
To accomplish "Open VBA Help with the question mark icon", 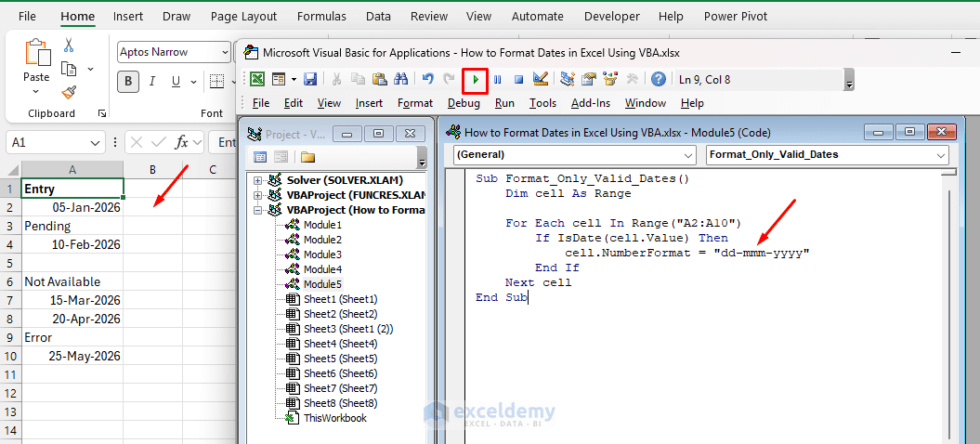I will [x=658, y=80].
